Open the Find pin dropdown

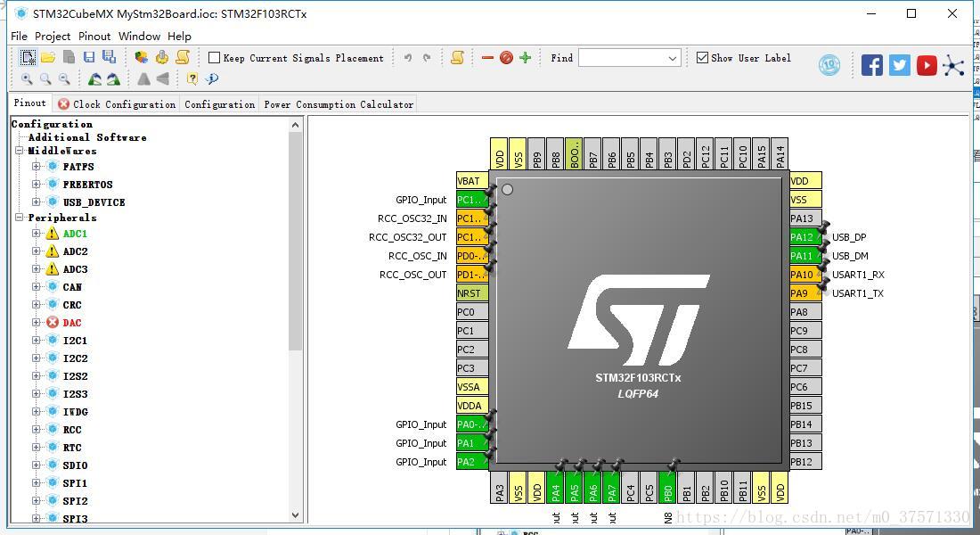click(673, 58)
